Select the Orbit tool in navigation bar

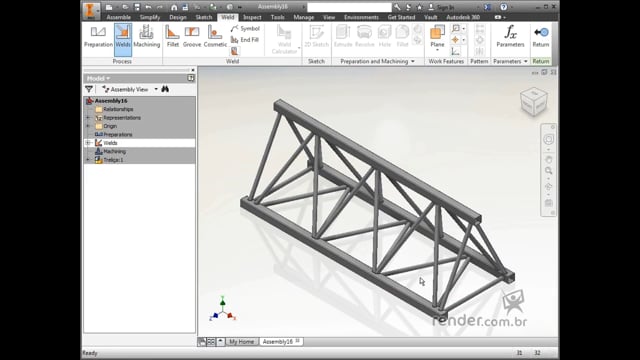[x=549, y=187]
